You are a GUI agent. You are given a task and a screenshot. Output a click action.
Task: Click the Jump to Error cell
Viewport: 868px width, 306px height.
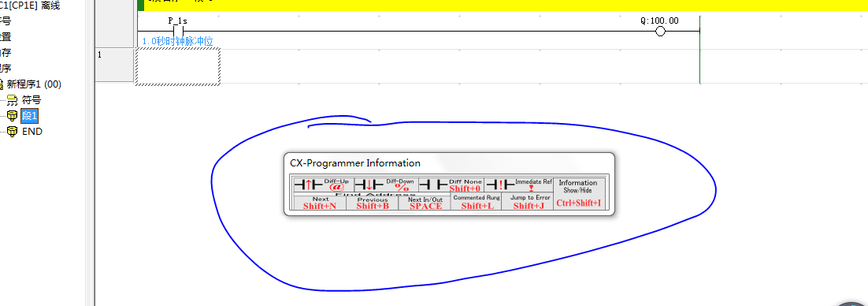pyautogui.click(x=528, y=203)
